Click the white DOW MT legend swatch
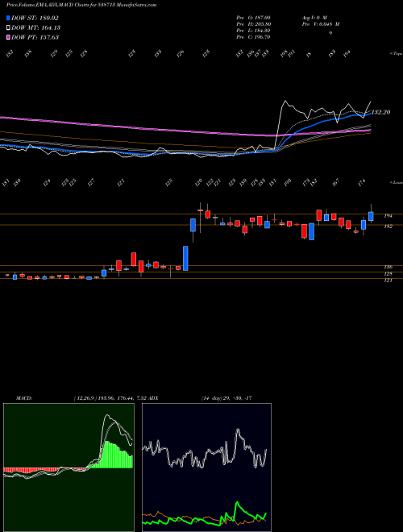The width and height of the screenshot is (403, 532). [x=8, y=27]
